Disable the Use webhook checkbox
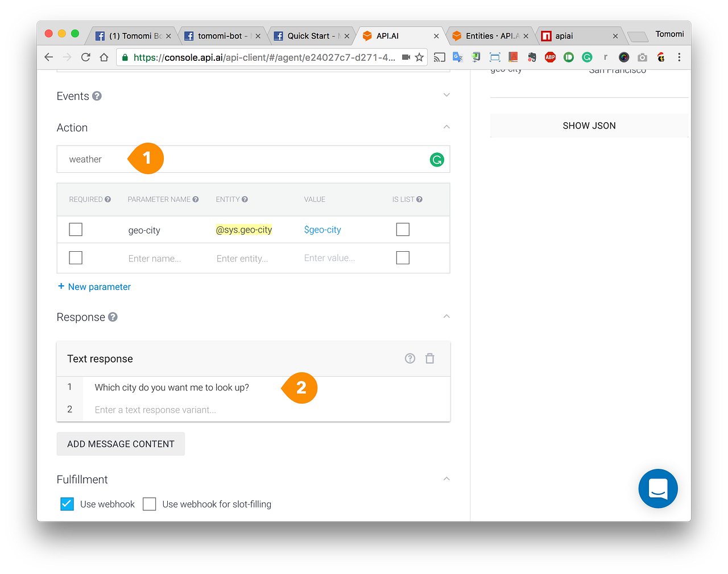The image size is (728, 574). [67, 504]
